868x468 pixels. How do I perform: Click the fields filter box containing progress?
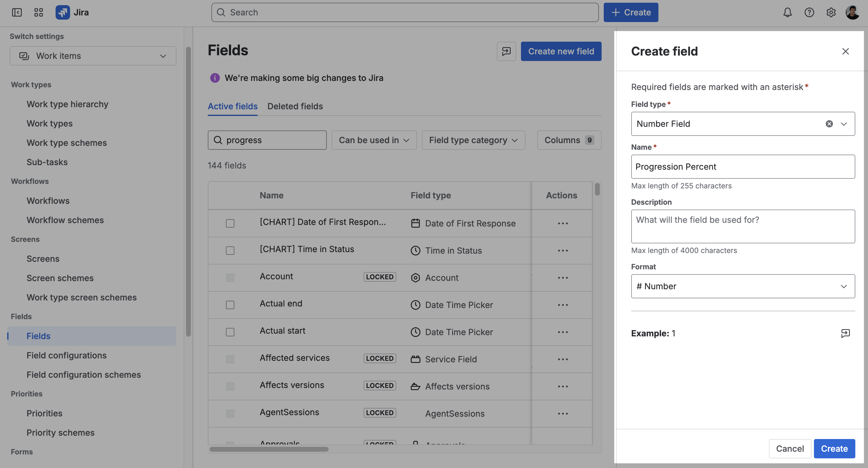[267, 140]
